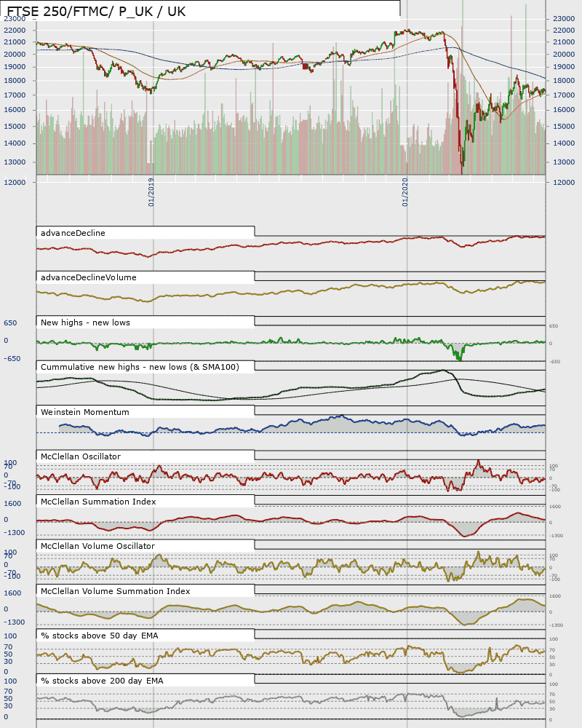Click 14000 on the right price axis
Screen dimensions: 582x728
[564, 143]
